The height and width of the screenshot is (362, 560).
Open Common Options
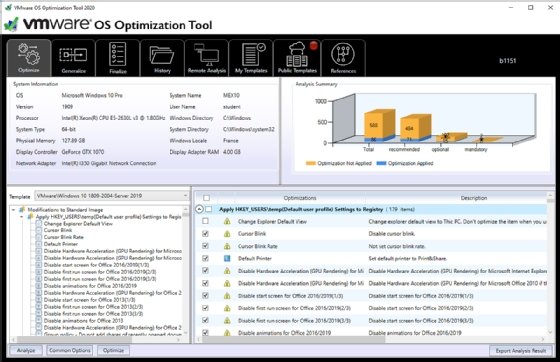coord(70,350)
